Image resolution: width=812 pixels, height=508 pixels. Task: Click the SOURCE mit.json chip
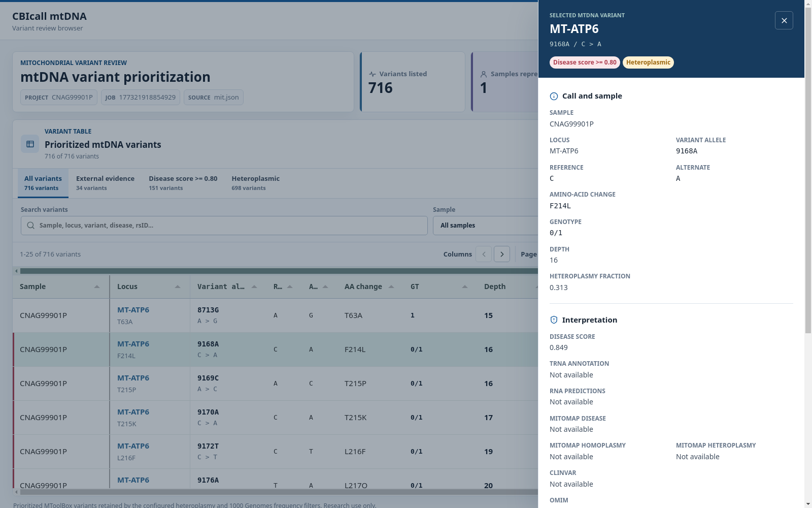(x=213, y=98)
